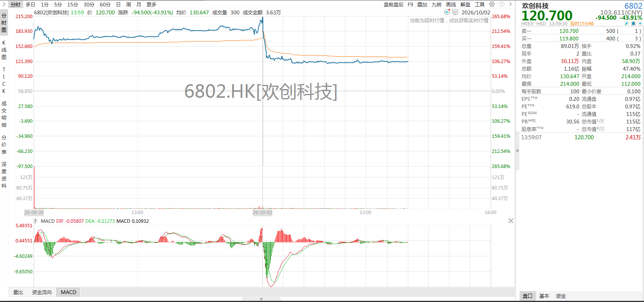The image size is (644, 302).
Task: Close the MACD indicator panel
Action: [511, 221]
